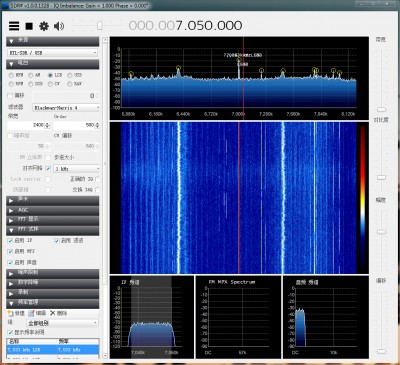Viewport: 400px width, 365px height.
Task: Expand the FFT Display panel
Action: tap(53, 220)
